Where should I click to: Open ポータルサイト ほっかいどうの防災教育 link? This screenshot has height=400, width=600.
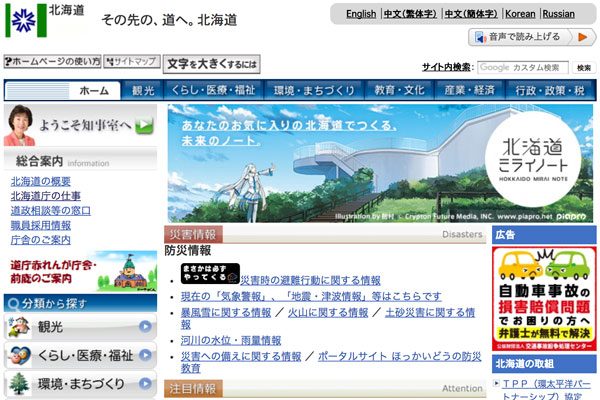[x=399, y=356]
